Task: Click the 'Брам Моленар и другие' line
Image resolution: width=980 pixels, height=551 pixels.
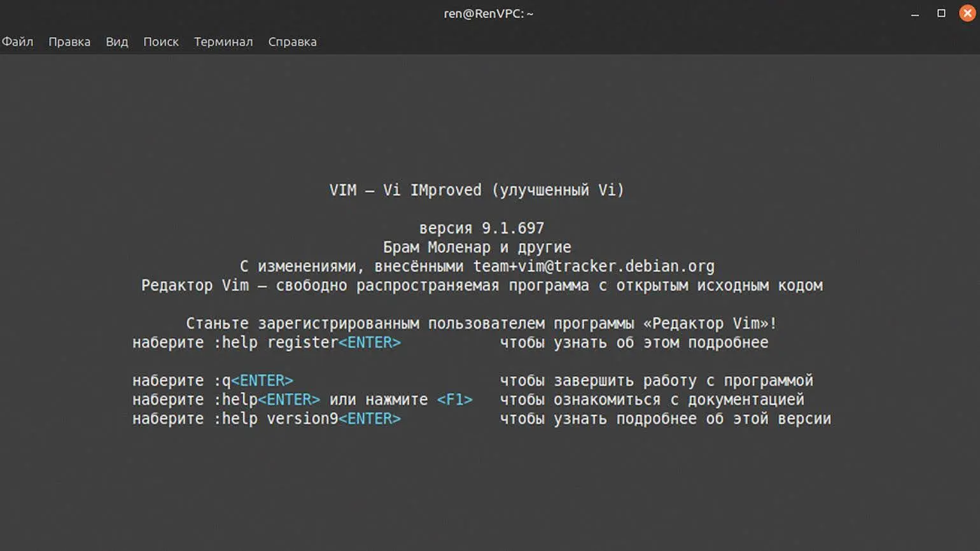Action: pyautogui.click(x=477, y=247)
